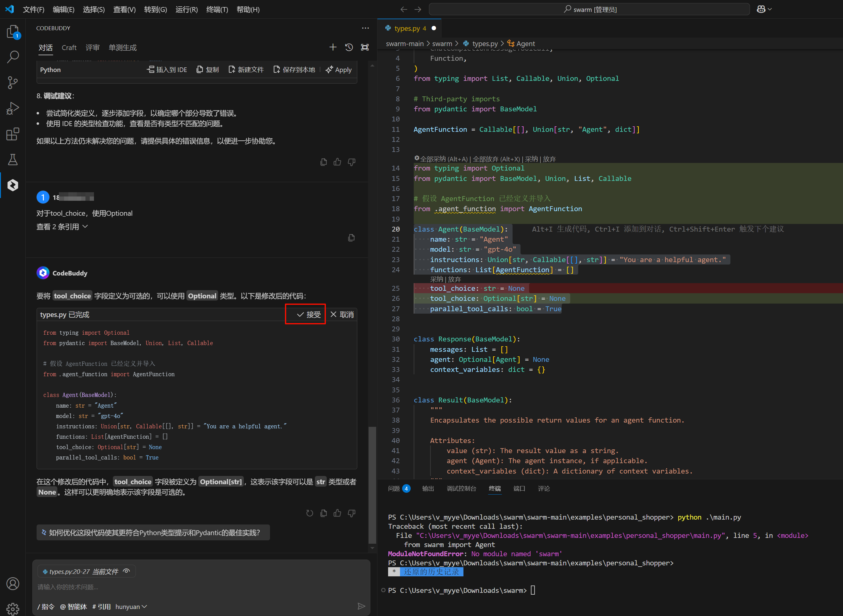The width and height of the screenshot is (843, 616).
Task: Open the Explorer view in activity bar
Action: 13,32
